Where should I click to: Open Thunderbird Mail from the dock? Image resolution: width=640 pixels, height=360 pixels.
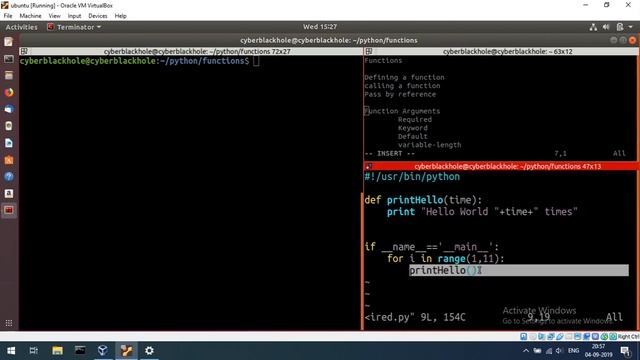tap(9, 109)
